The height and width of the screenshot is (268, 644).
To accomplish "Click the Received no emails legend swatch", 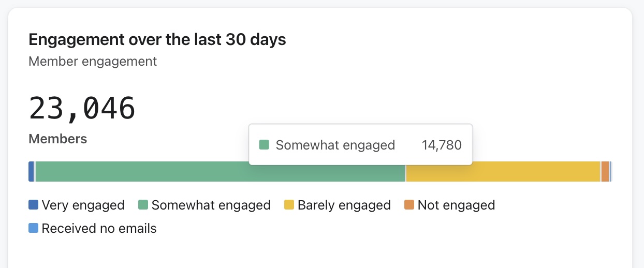I will pos(33,228).
